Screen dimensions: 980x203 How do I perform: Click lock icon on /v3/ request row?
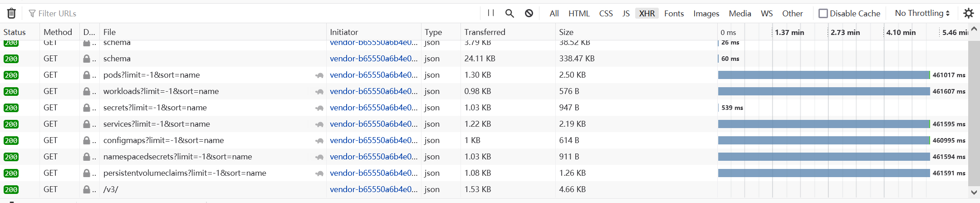coord(87,189)
